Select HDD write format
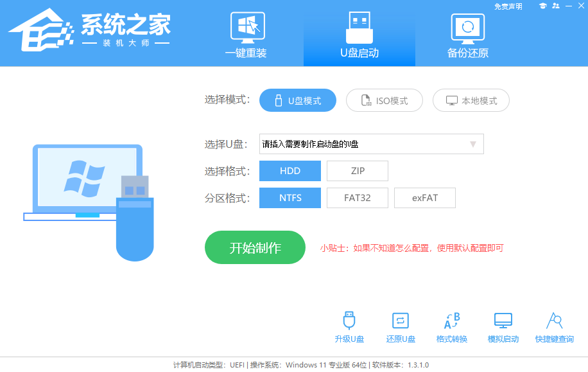588x372 pixels. [290, 171]
